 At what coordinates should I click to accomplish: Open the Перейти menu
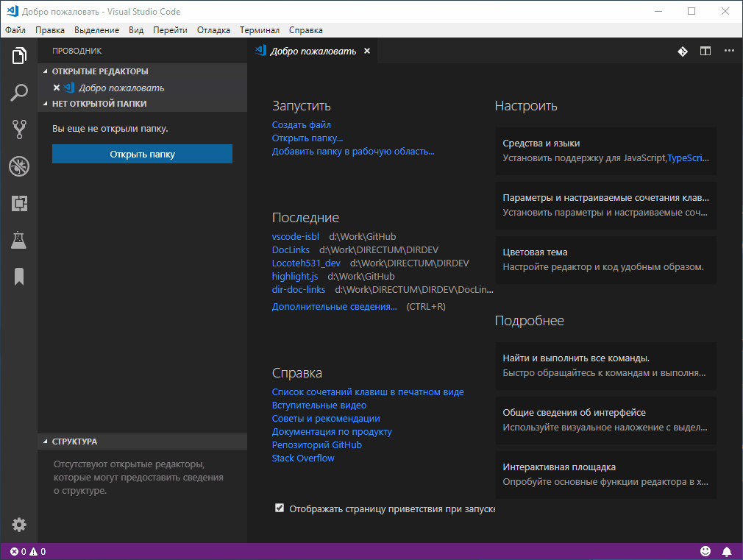point(170,30)
